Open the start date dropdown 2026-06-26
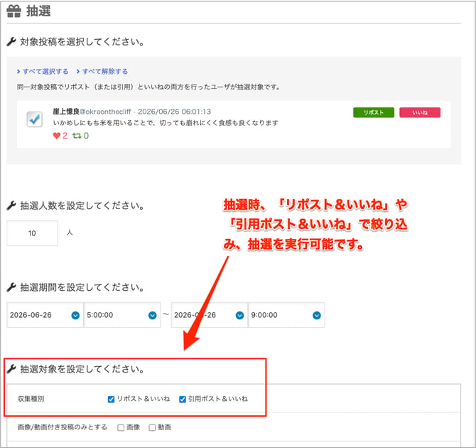Screen dimensions: 476x448 (45, 315)
